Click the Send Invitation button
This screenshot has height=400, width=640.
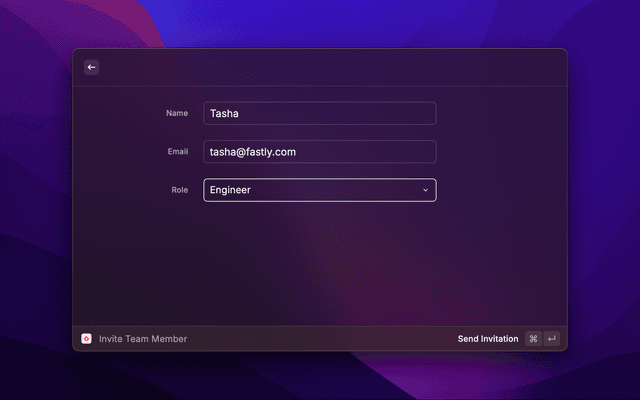488,339
